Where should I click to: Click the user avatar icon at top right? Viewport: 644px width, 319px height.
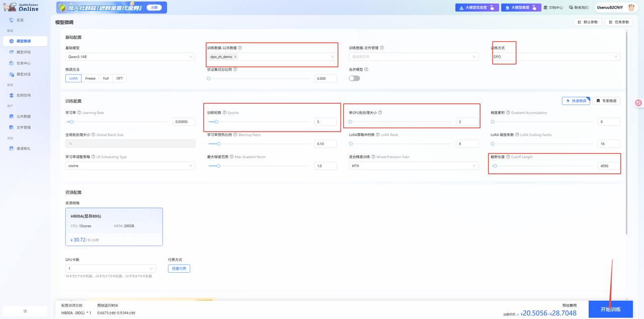tap(631, 8)
